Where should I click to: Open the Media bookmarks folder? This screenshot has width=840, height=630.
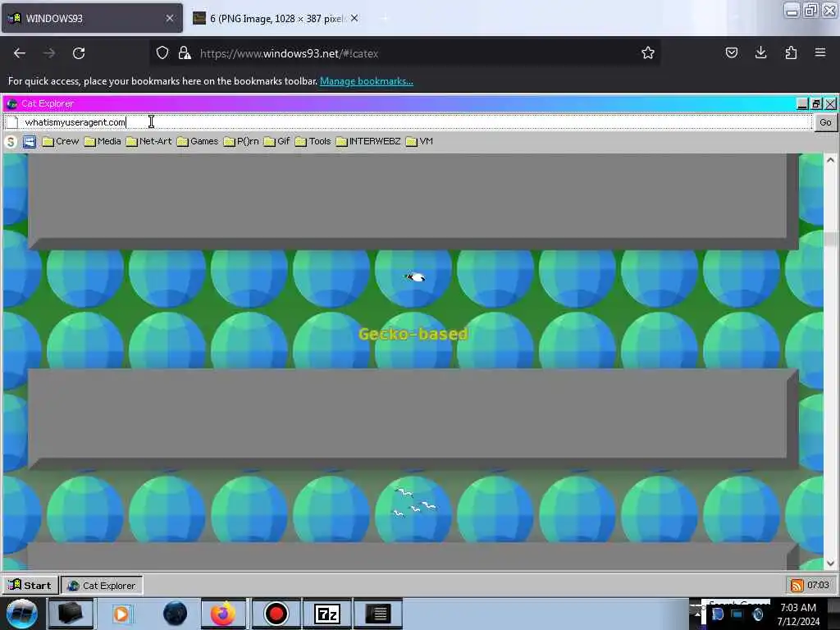pos(103,141)
